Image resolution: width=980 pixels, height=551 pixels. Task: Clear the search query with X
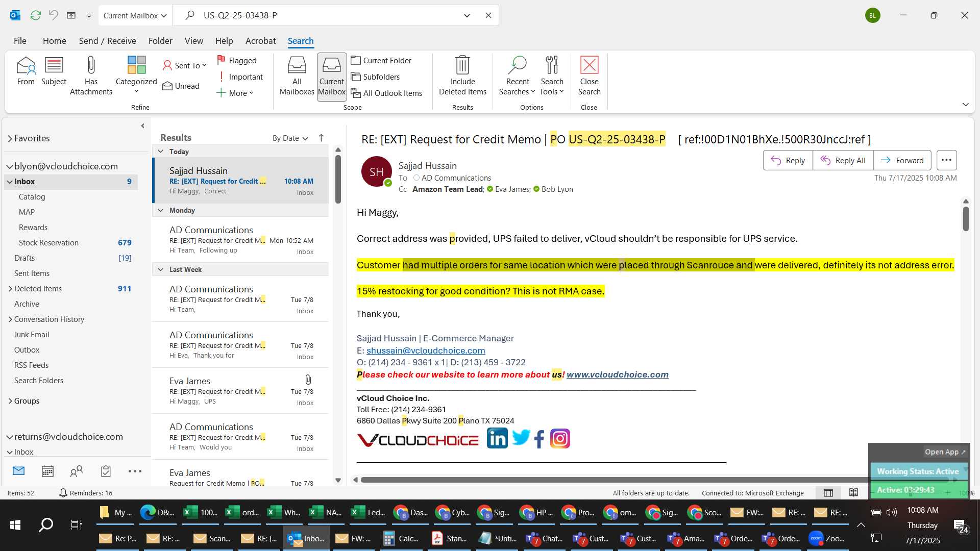(488, 15)
